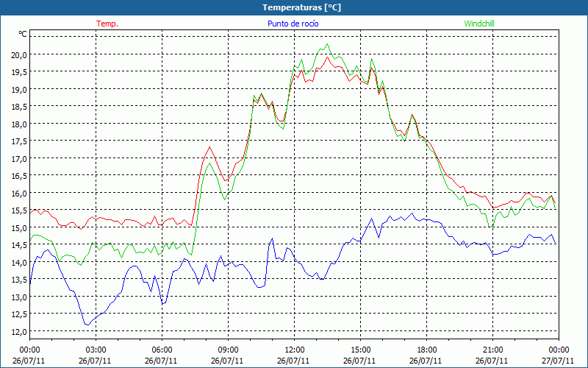Click the 18,5 y-axis value
Viewport: 588px width, 368px height.
tap(19, 107)
